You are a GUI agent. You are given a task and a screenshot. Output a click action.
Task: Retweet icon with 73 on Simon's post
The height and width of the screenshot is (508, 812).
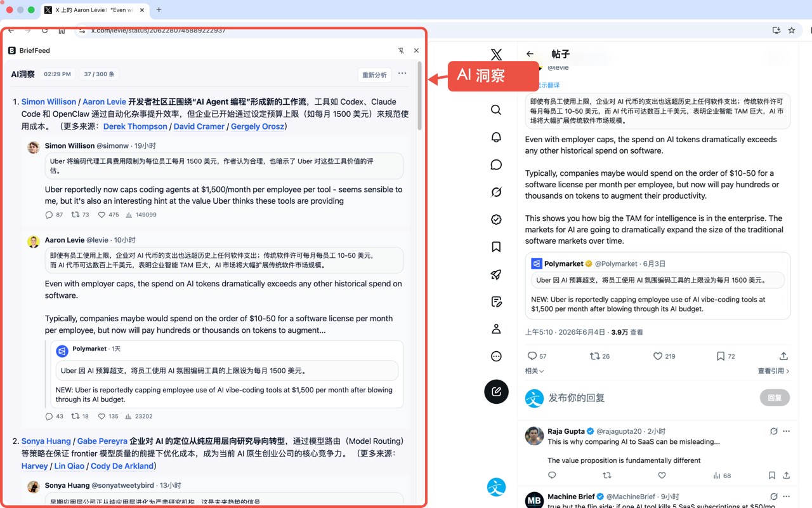[x=75, y=215]
